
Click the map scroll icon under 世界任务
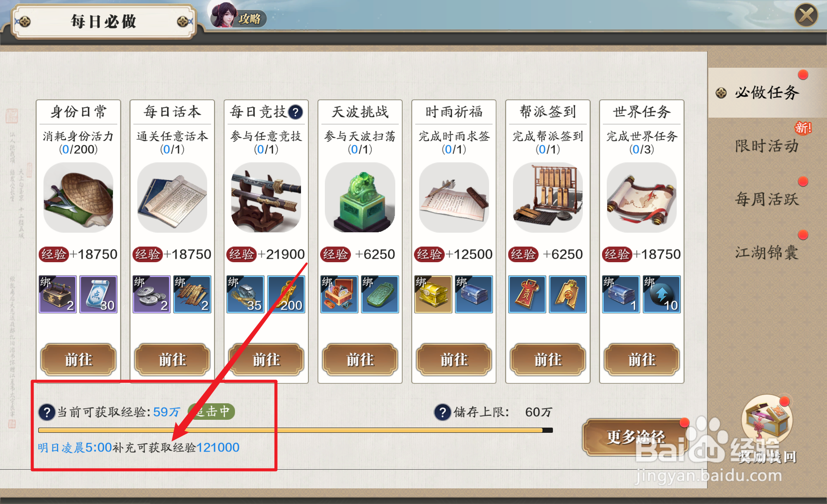642,197
